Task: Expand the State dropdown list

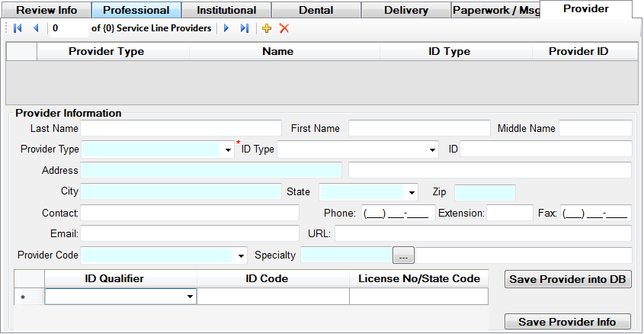Action: tap(412, 192)
